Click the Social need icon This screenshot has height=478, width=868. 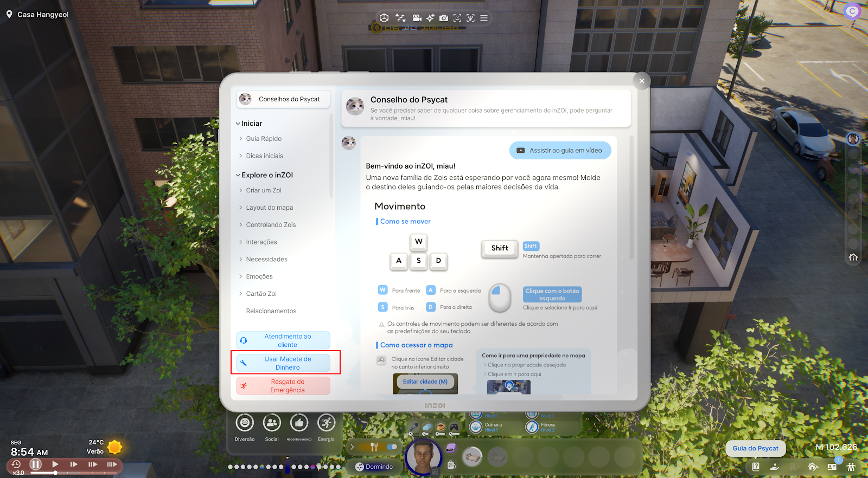coord(272,423)
